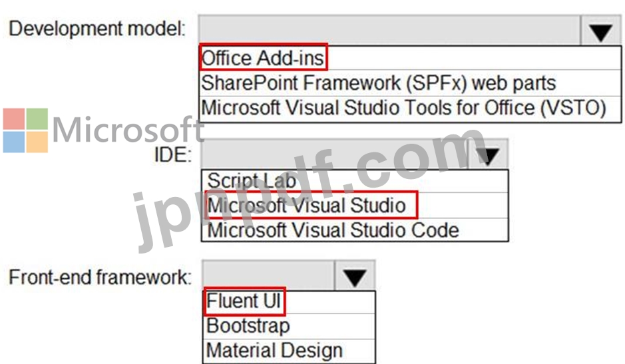Screen dimensions: 625x364
Task: Open the Front-end framework dropdown arrow
Action: 355,275
